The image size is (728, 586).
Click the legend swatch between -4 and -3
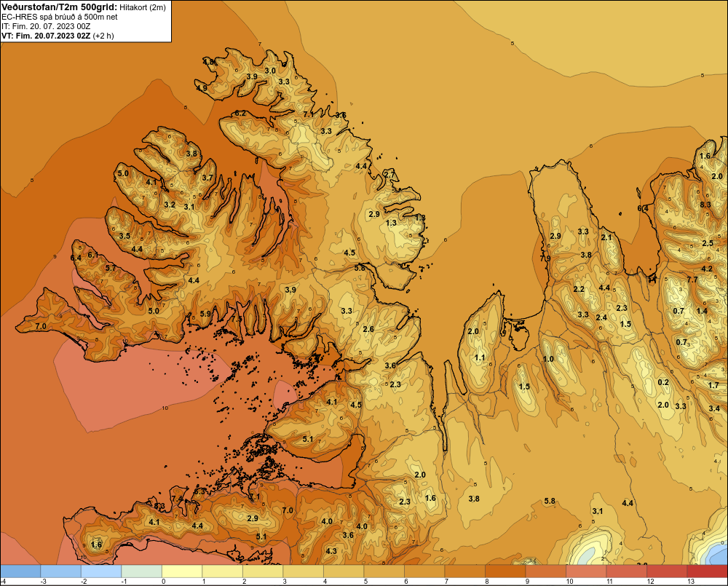click(x=20, y=571)
